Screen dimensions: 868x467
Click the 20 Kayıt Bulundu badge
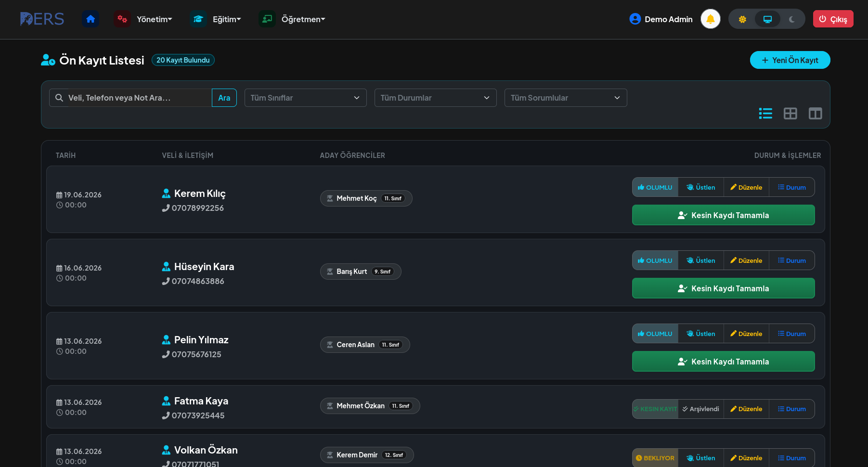(x=183, y=60)
